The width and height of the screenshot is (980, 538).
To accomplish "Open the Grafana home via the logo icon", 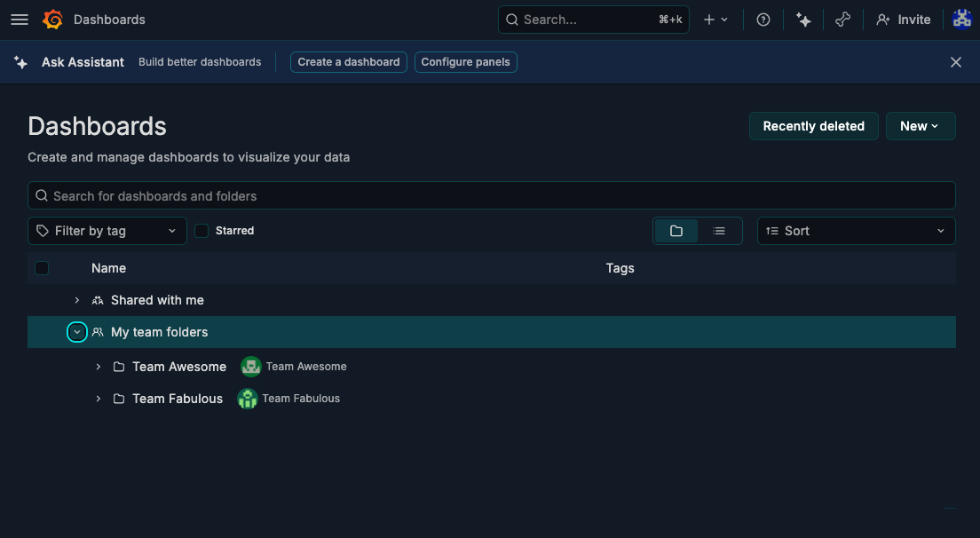I will [x=52, y=19].
